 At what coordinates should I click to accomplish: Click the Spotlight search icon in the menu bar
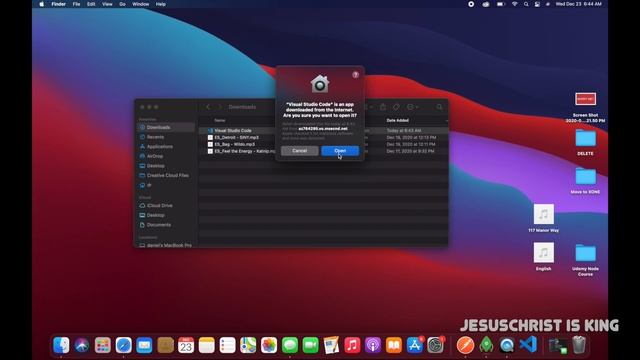(526, 4)
